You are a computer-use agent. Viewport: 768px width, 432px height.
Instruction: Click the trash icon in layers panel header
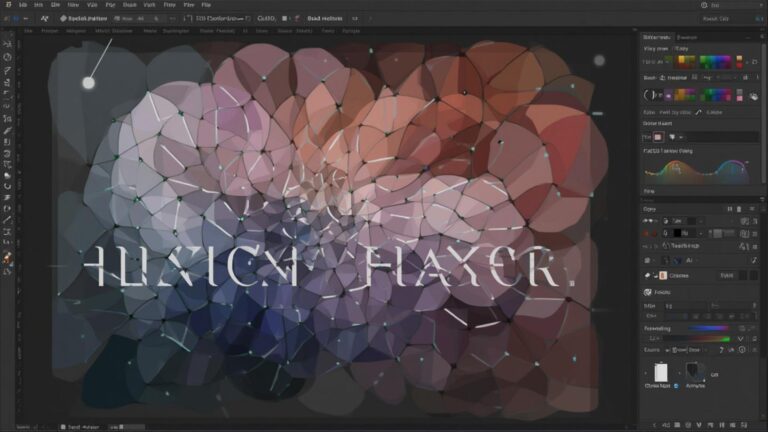(x=739, y=209)
